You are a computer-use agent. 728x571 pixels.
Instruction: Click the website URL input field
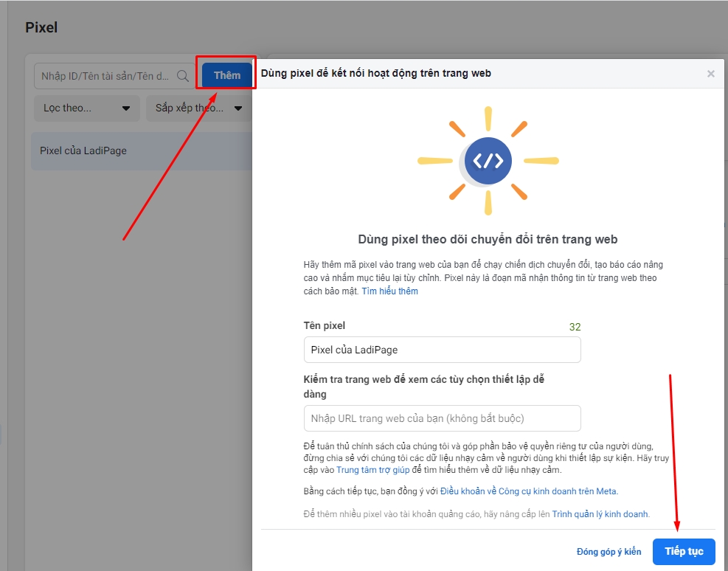(442, 418)
